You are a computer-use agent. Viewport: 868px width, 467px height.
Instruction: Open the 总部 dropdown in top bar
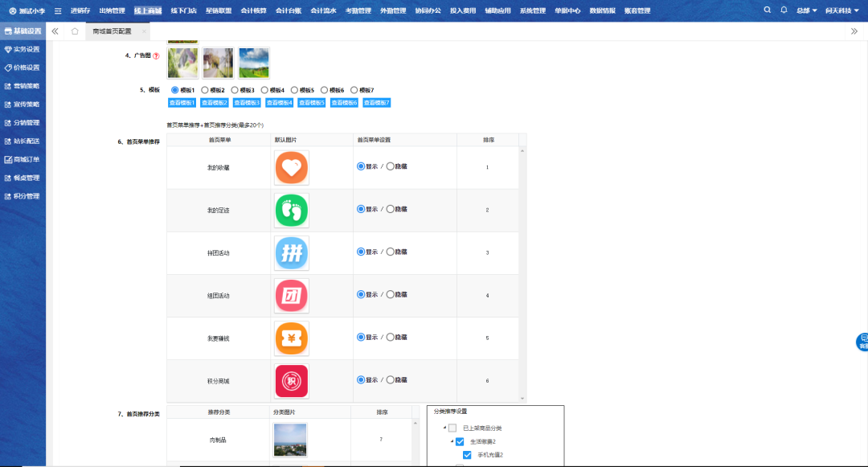[x=806, y=10]
